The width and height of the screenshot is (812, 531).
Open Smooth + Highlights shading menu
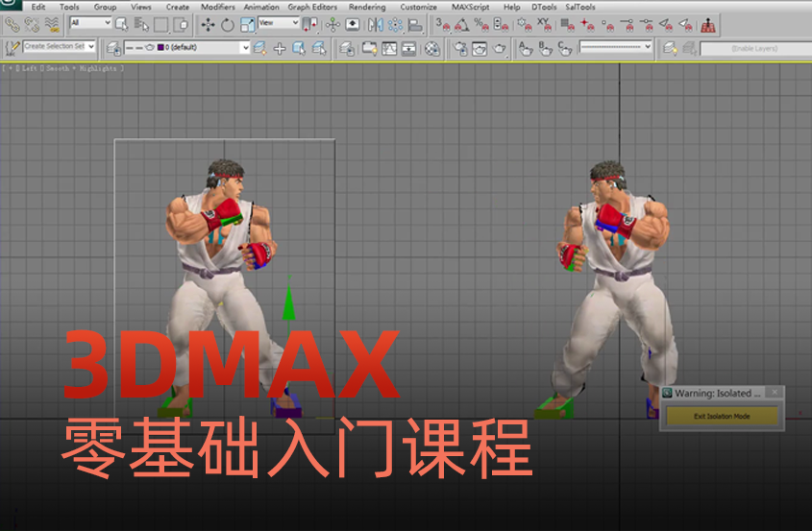click(82, 68)
